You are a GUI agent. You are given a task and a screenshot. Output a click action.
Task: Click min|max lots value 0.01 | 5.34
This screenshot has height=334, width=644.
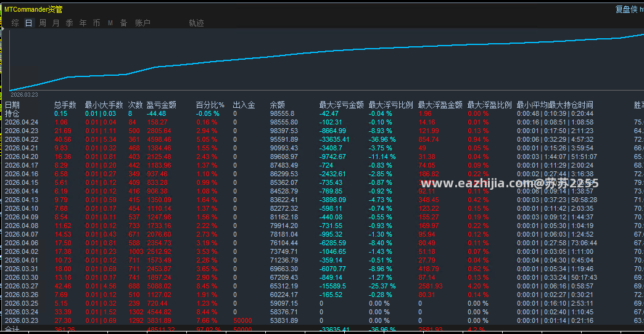click(x=101, y=139)
